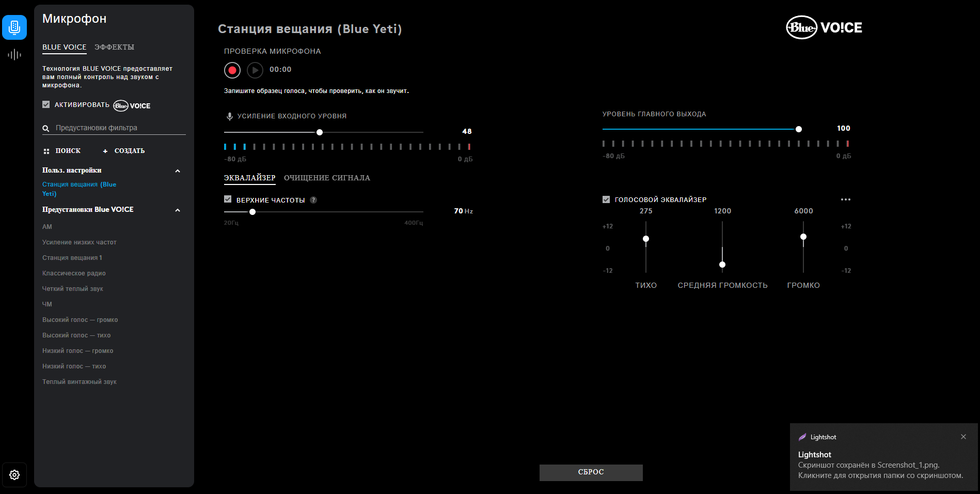Viewport: 980px width, 494px height.
Task: Click the 70 Hz high-pass value
Action: pyautogui.click(x=464, y=211)
